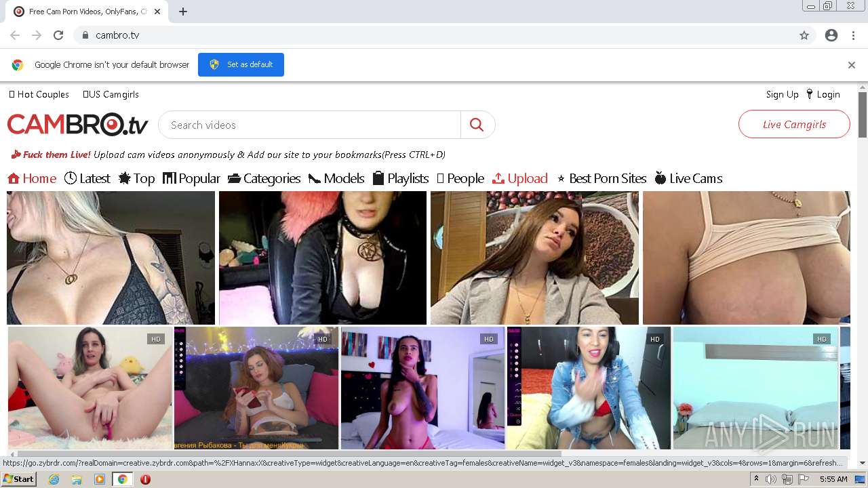Close the cambro.tv browser tab
868x488 pixels.
(x=158, y=12)
